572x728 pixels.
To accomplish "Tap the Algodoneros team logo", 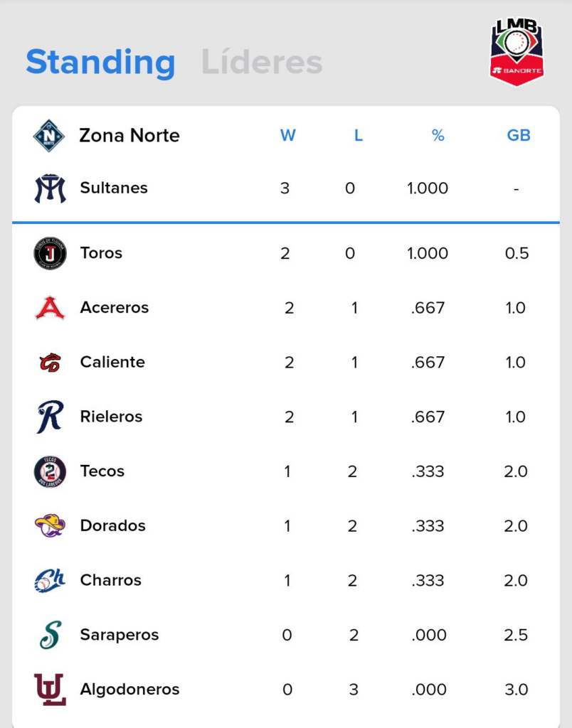I will coord(50,690).
